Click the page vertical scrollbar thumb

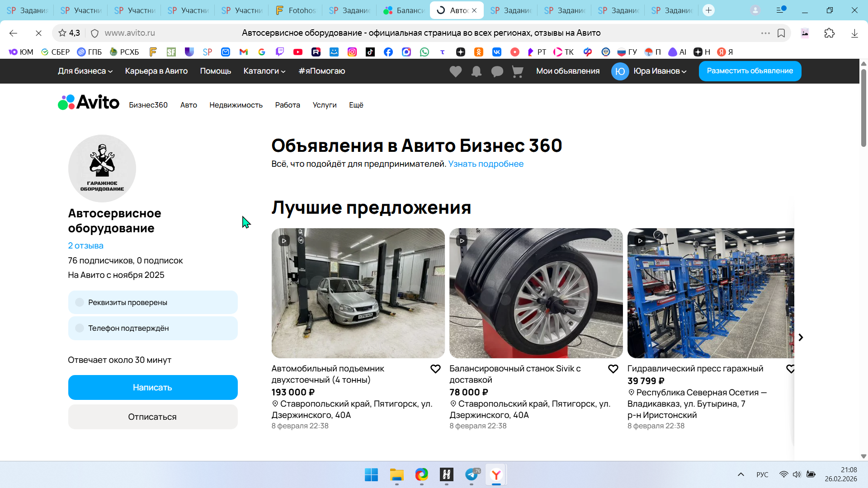863,108
